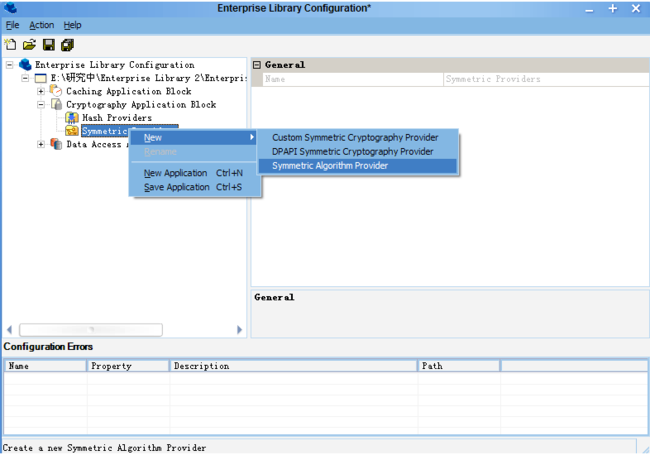Select the Caching Application Block tree item
This screenshot has width=650, height=455.
(129, 91)
